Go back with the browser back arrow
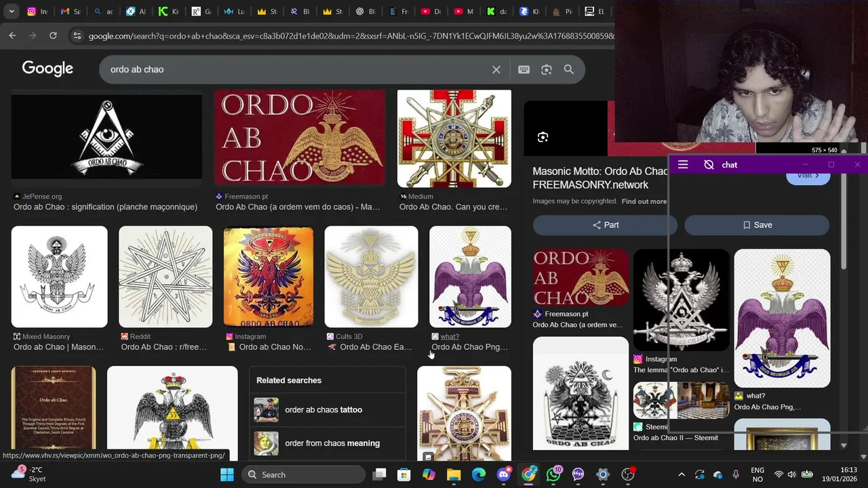 12,36
